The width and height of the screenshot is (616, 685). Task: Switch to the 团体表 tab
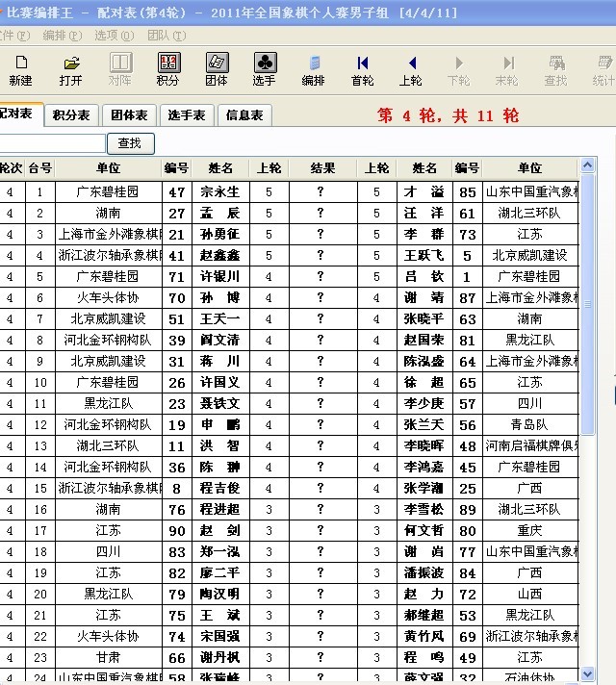click(x=129, y=115)
